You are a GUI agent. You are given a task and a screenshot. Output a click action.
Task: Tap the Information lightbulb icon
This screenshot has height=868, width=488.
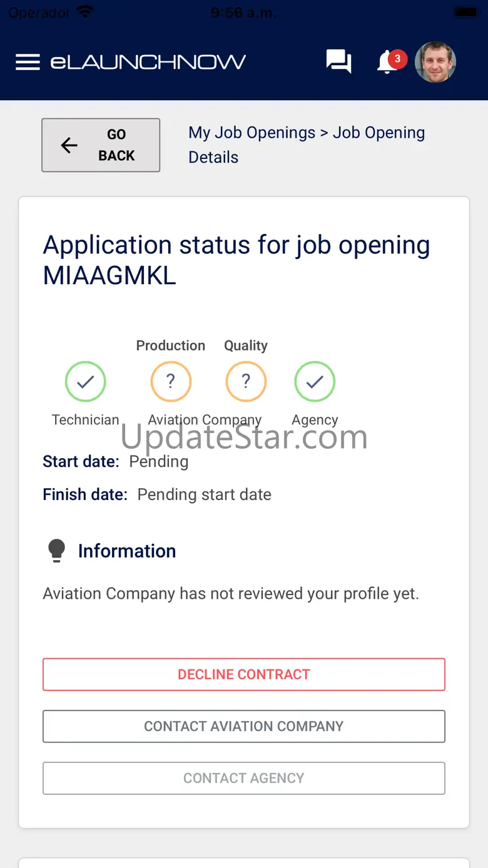(x=56, y=551)
